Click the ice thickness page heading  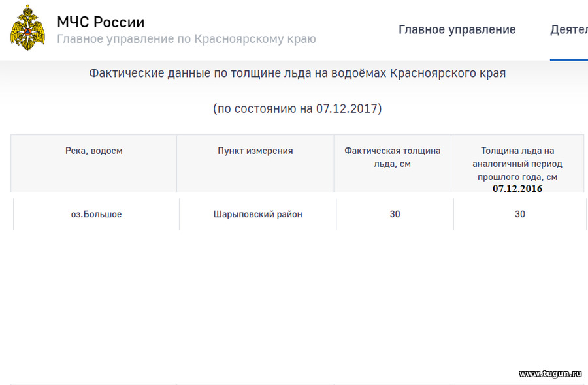(297, 73)
